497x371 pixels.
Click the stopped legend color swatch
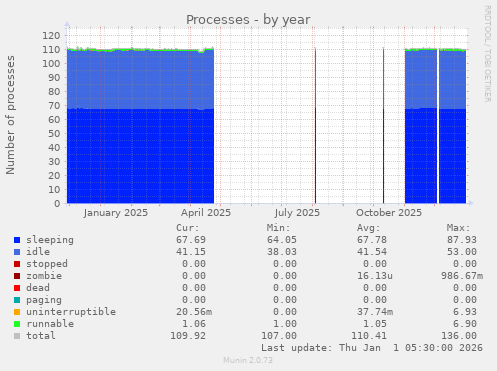coord(17,264)
